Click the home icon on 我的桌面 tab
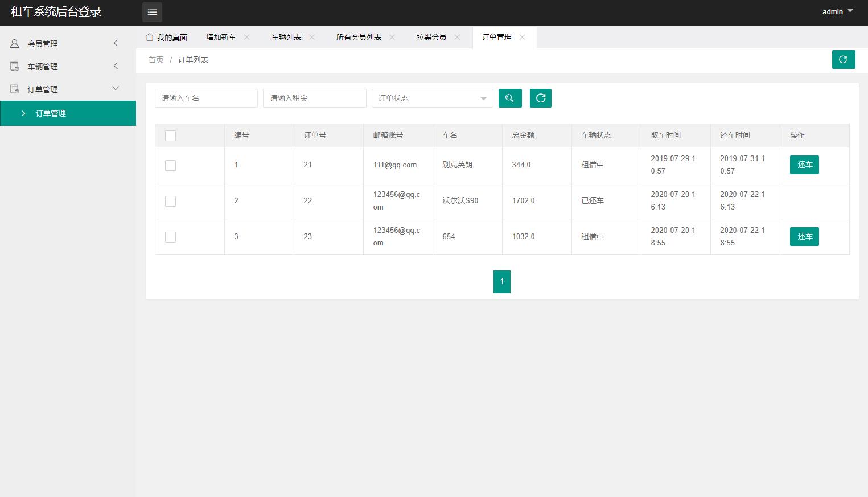 [x=150, y=37]
